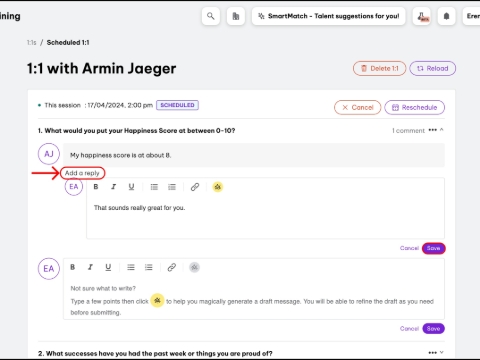Insert link in the reply editor
The height and width of the screenshot is (360, 480).
click(195, 187)
